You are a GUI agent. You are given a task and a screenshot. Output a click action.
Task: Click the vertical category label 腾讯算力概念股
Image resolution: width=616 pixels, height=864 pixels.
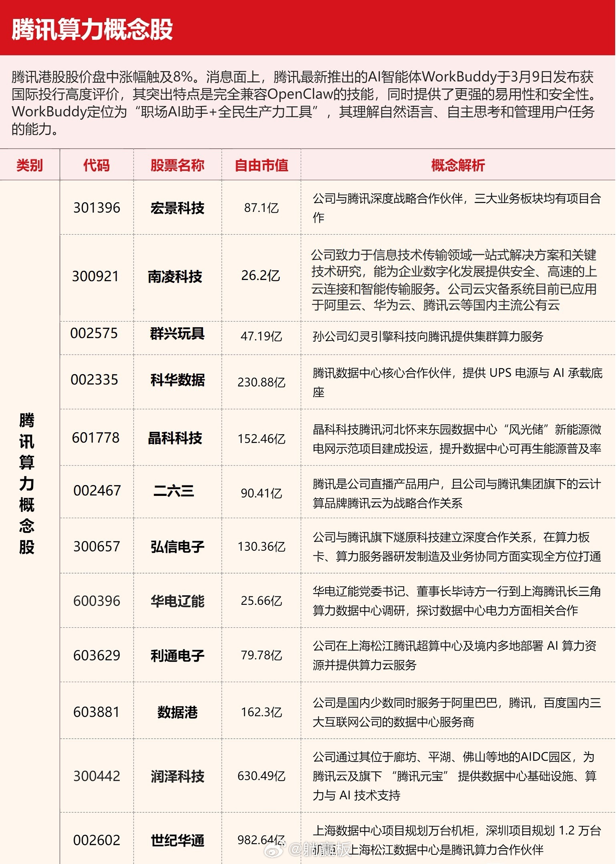click(27, 483)
